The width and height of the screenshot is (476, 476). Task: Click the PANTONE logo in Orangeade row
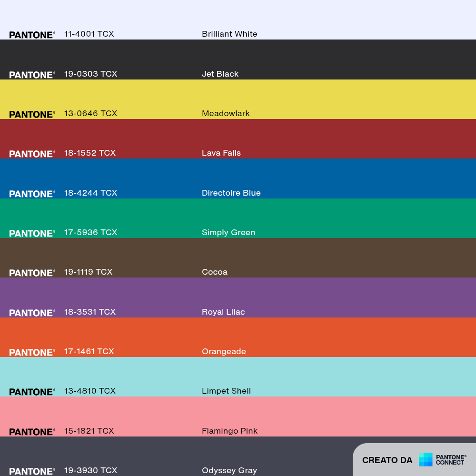[x=32, y=352]
